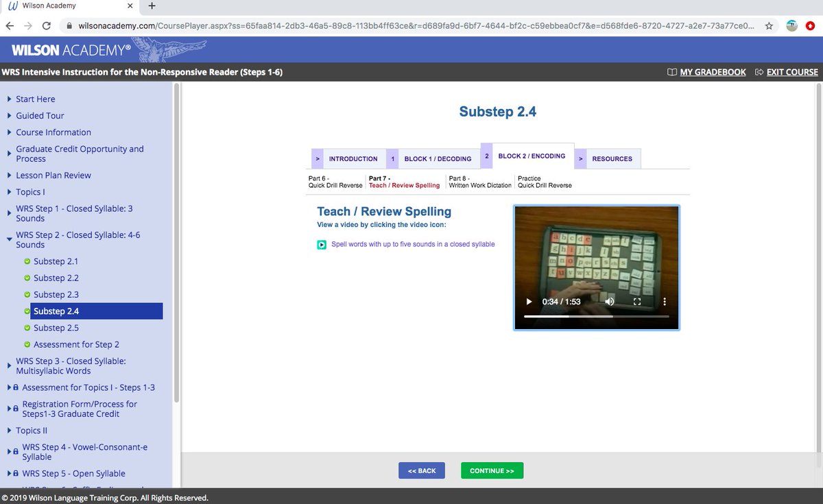Click the browser forward arrow
Viewport: 823px width, 504px height.
tap(28, 25)
